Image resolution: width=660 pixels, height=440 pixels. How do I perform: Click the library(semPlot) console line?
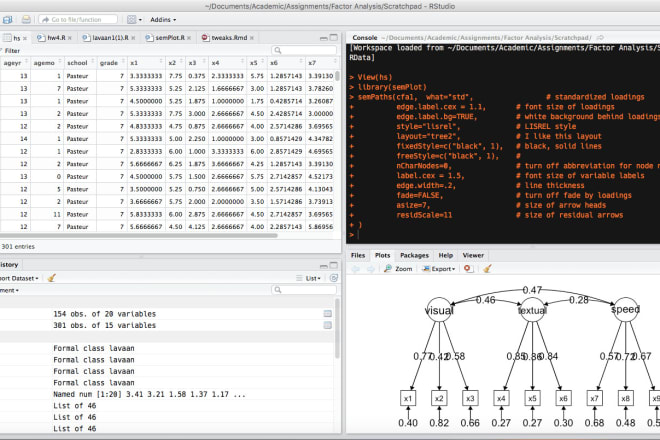[392, 87]
